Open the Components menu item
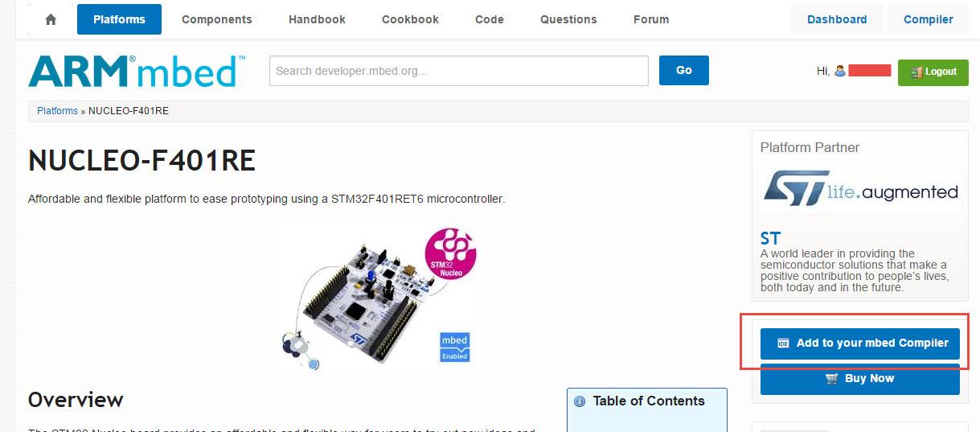The image size is (980, 432). (x=217, y=19)
